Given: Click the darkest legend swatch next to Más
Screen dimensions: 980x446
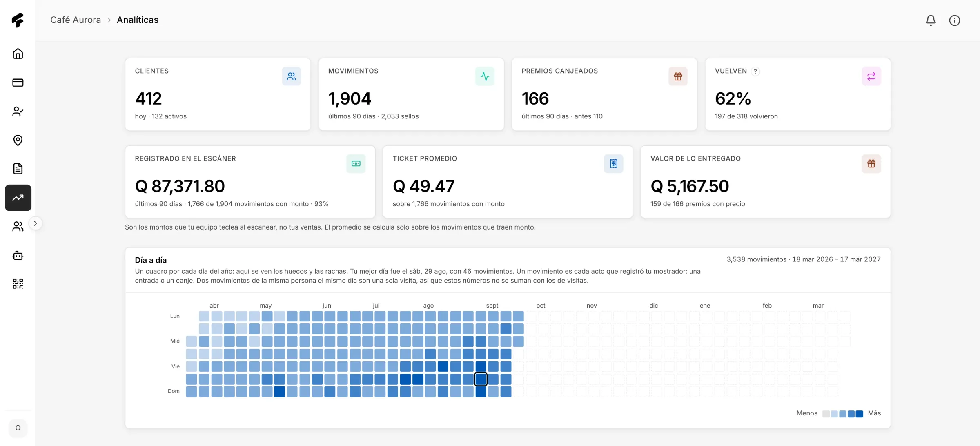Looking at the screenshot, I should pos(860,414).
